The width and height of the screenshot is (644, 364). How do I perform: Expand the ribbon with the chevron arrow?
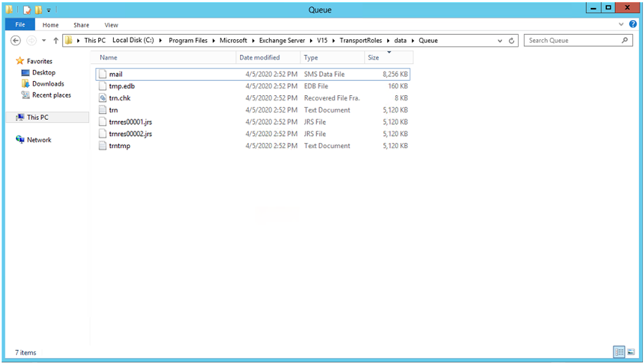point(621,24)
